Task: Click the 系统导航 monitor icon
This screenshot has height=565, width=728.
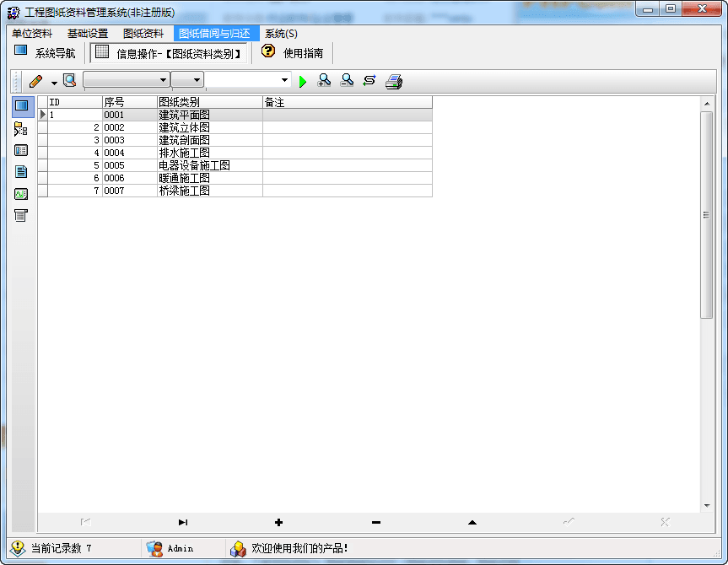Action: click(21, 50)
